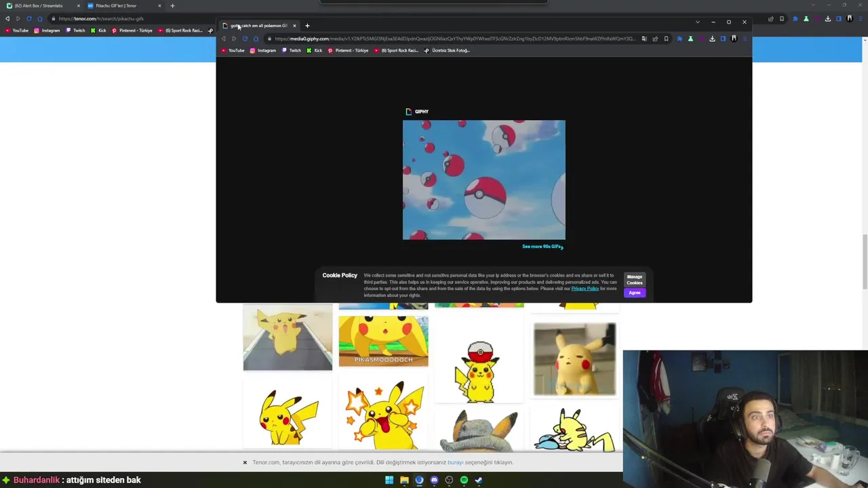868x488 pixels.
Task: Open Spotify from the taskbar
Action: tap(464, 480)
